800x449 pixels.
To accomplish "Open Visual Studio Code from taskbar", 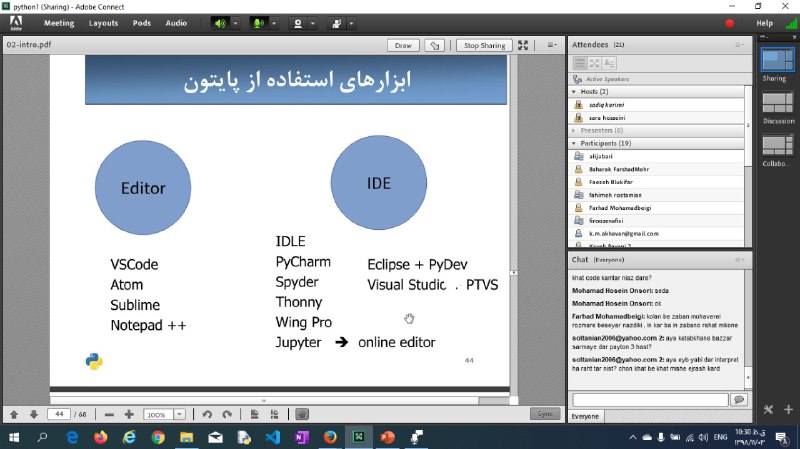I will 273,437.
